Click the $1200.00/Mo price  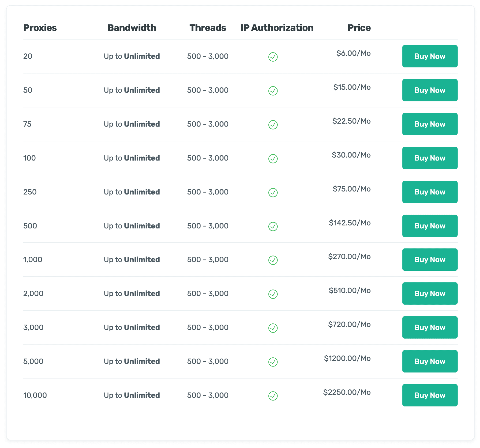coord(347,358)
